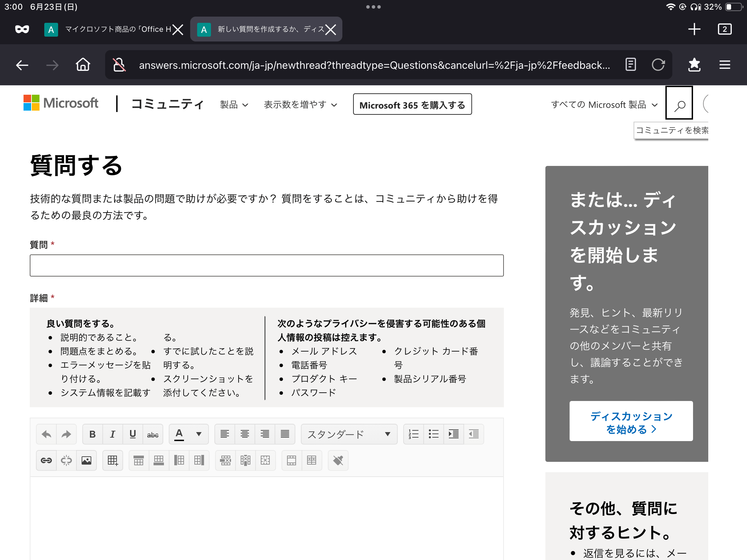Delete the whole table icon
Screen dimensions: 747x560
(266, 460)
